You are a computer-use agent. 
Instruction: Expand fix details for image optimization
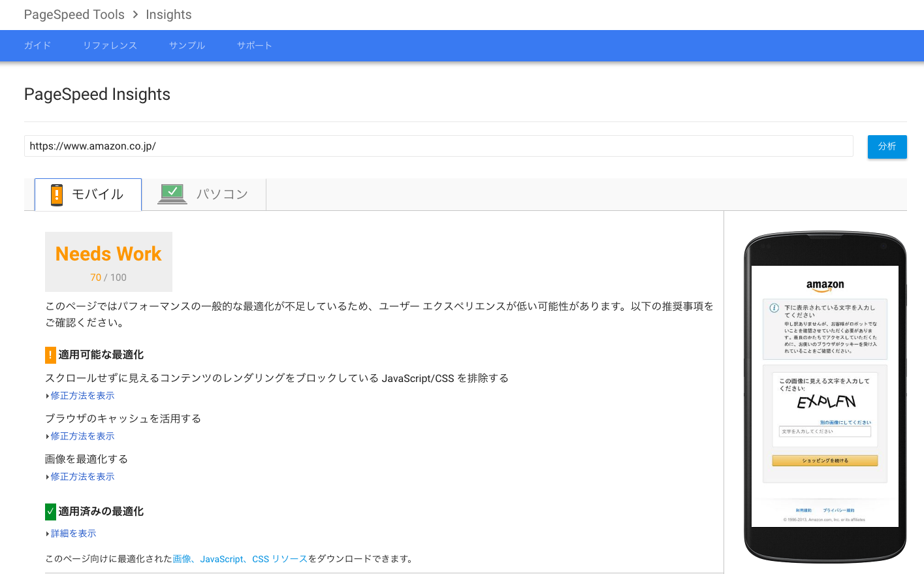82,477
